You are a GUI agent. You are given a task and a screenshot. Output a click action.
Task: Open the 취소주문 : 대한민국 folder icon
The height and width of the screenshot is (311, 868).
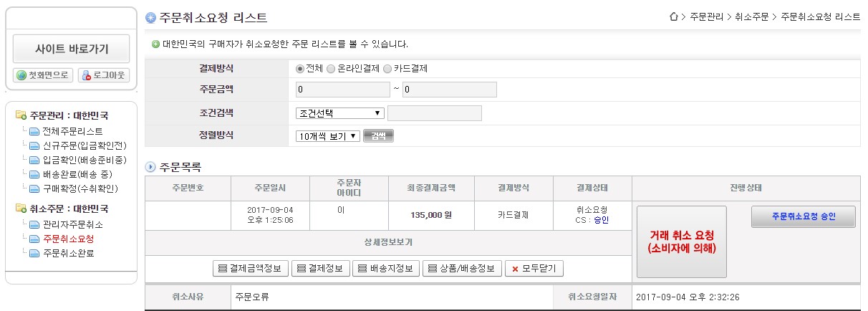click(x=21, y=209)
